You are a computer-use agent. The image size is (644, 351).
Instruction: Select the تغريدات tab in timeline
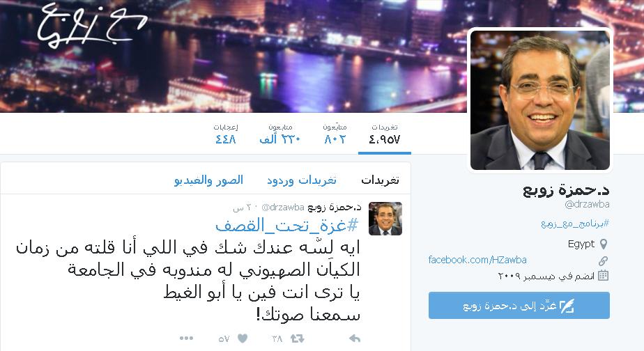[380, 180]
